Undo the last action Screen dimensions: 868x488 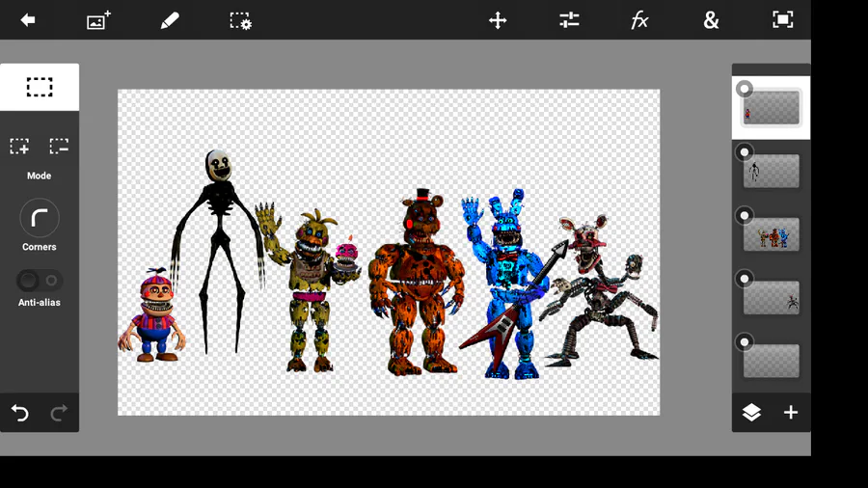20,413
